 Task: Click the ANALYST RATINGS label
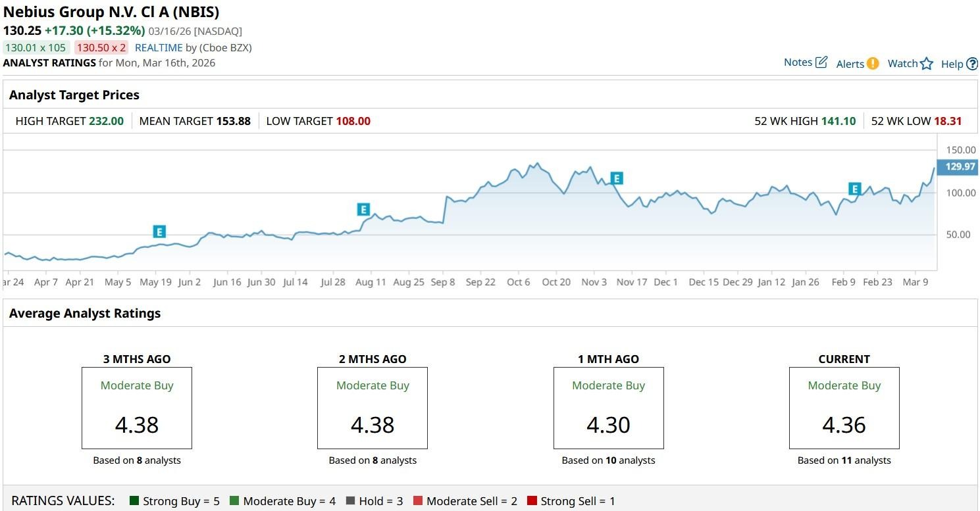click(49, 63)
